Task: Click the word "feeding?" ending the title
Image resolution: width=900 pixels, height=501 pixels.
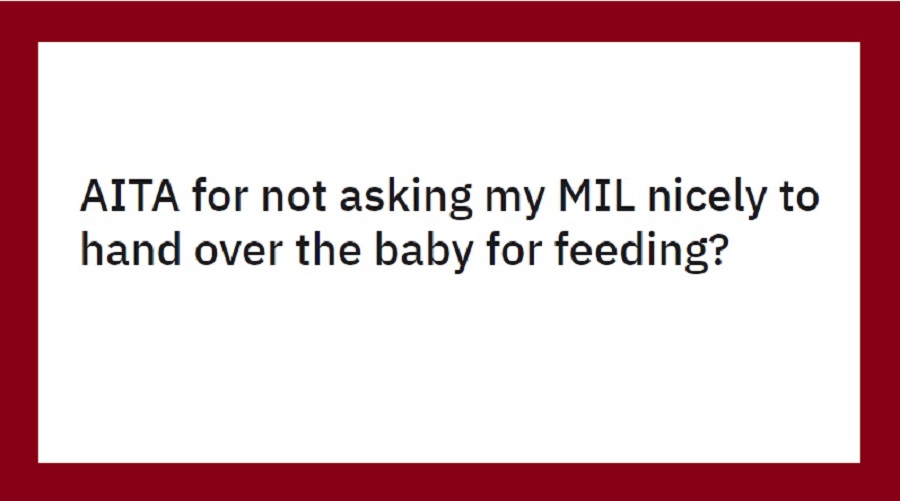Action: pyautogui.click(x=642, y=251)
